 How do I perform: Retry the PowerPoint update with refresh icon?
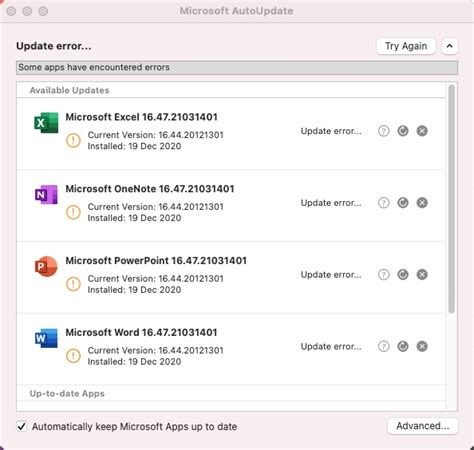403,275
